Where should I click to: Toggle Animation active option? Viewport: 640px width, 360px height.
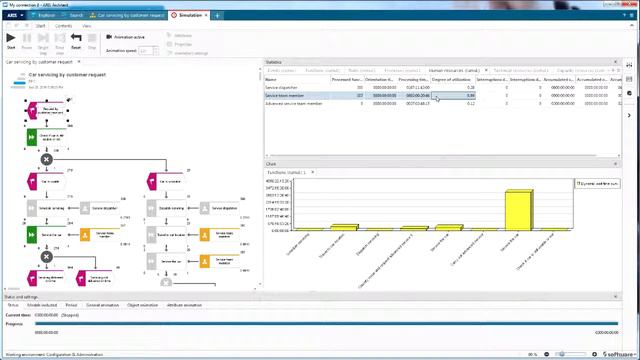point(125,37)
